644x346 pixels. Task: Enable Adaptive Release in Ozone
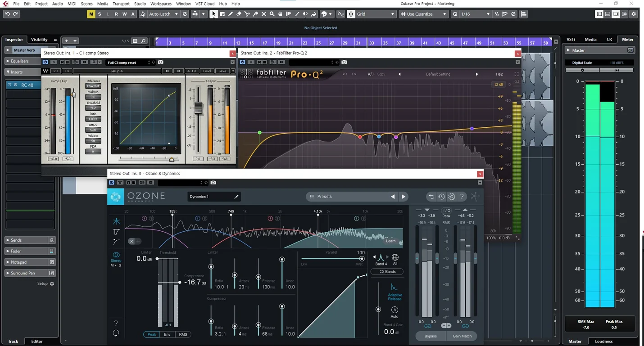point(395,292)
